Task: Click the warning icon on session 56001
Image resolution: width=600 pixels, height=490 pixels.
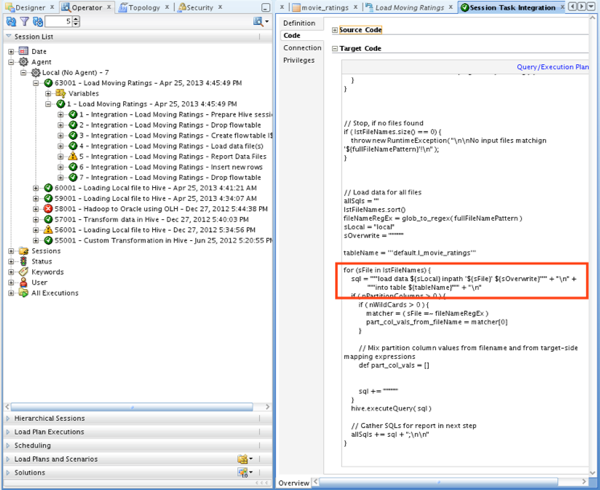Action: [x=46, y=229]
